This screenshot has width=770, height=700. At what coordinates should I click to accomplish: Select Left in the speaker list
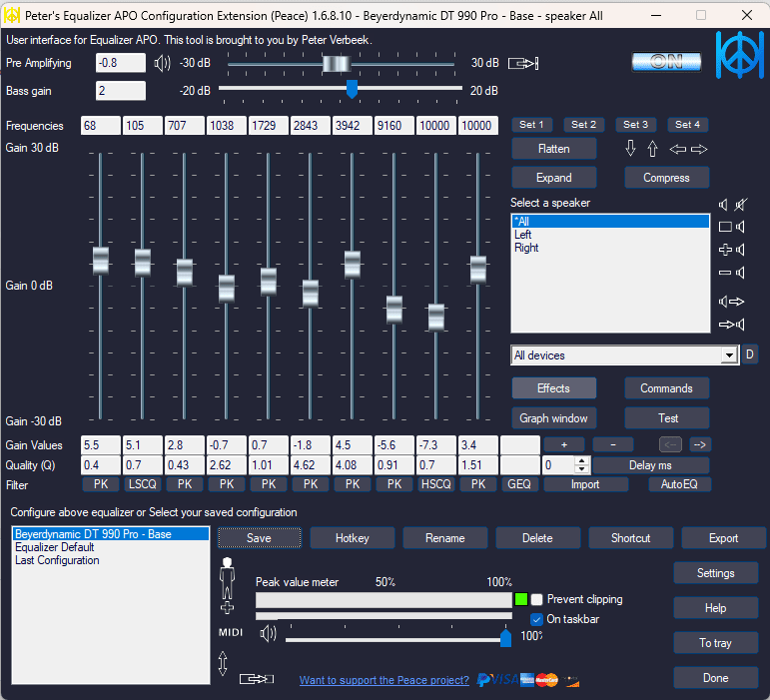[610, 234]
